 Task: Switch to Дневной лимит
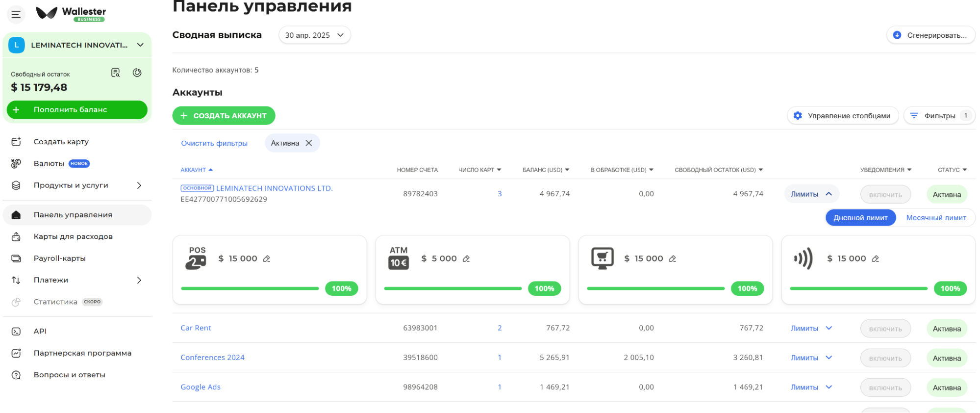pyautogui.click(x=860, y=218)
